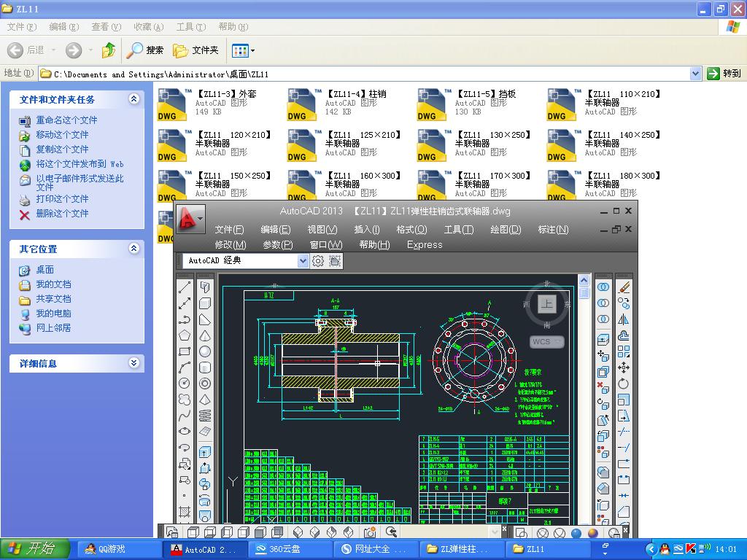Toggle the Folders pane button
747x560 pixels.
[x=196, y=50]
